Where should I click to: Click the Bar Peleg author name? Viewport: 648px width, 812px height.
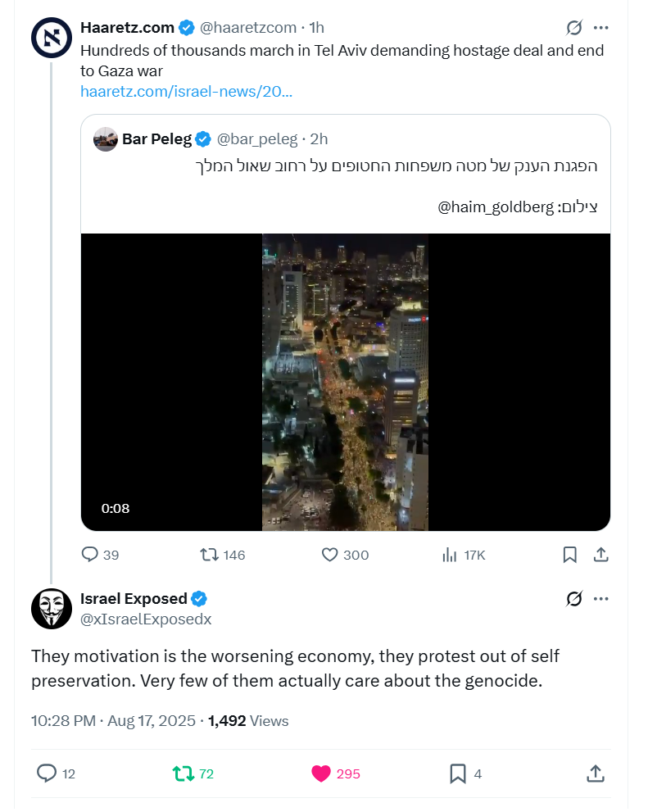[x=156, y=139]
